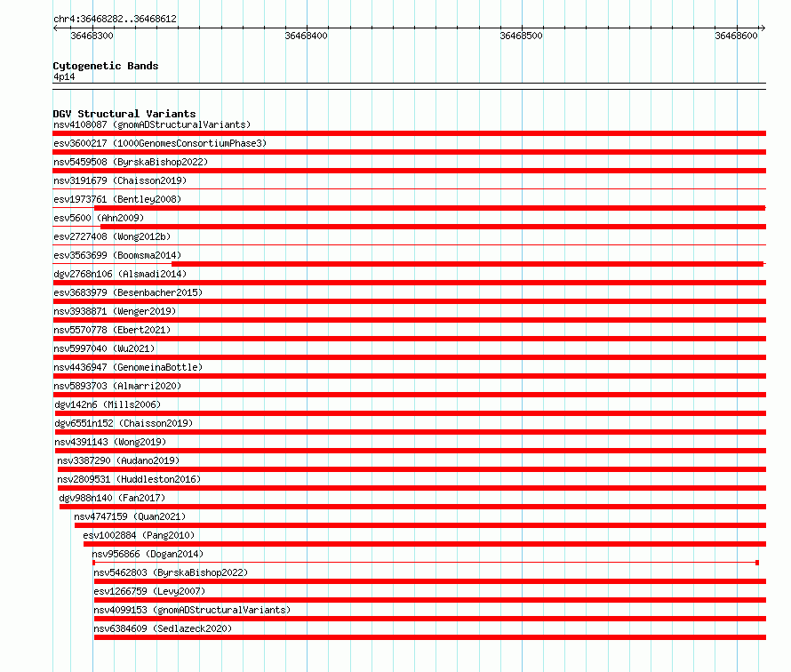The height and width of the screenshot is (672, 791).
Task: Click the red bar under esv5600 (Ahn2009)
Action: coord(434,227)
